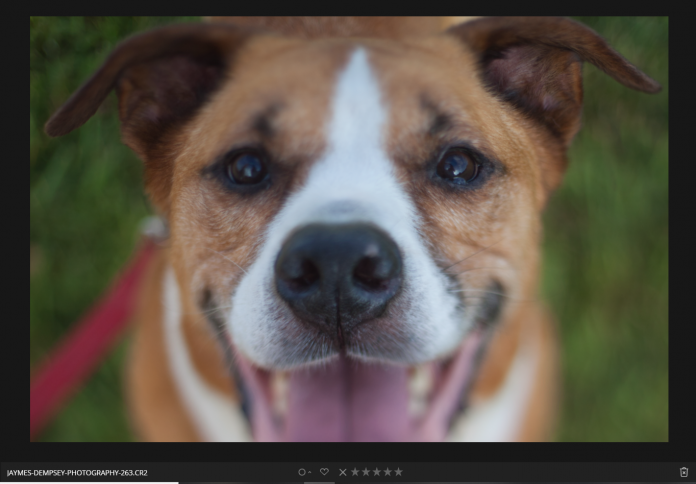Rate the photo one star
The width and height of the screenshot is (696, 484).
click(355, 472)
